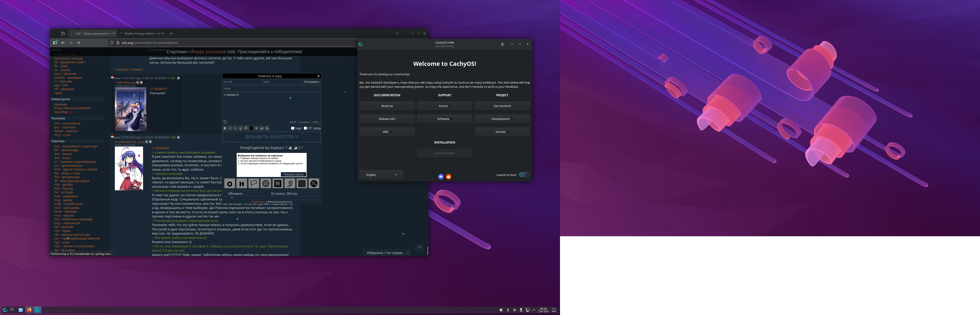The height and width of the screenshot is (315, 980).
Task: Stop page loading in Firefox toolbar
Action: 79,43
